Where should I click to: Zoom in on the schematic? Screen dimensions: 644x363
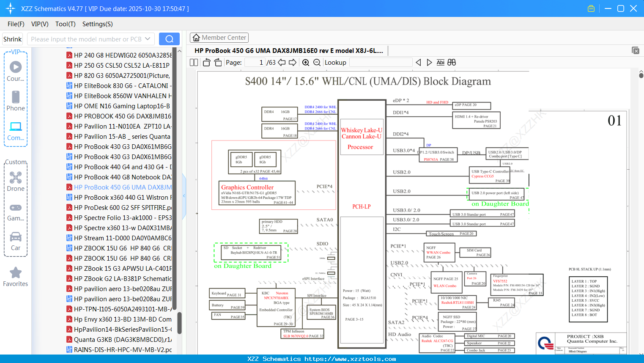pos(306,62)
